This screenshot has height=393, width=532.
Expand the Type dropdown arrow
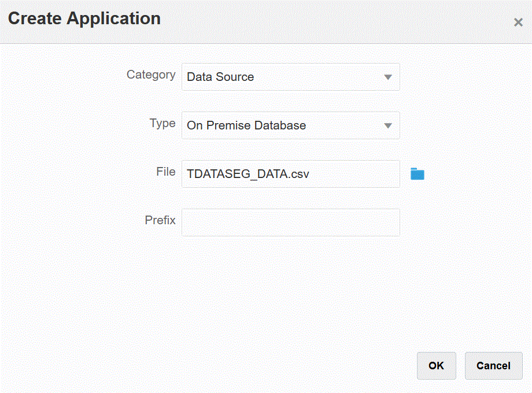(x=388, y=125)
